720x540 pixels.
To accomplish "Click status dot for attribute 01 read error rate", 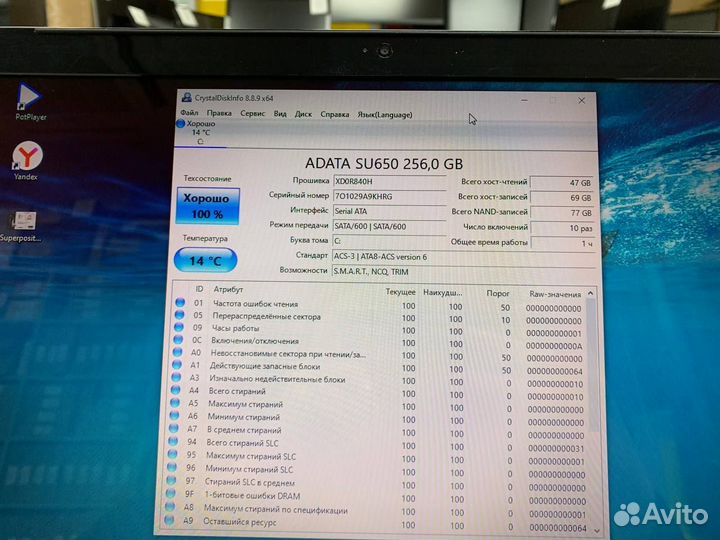I will [180, 303].
